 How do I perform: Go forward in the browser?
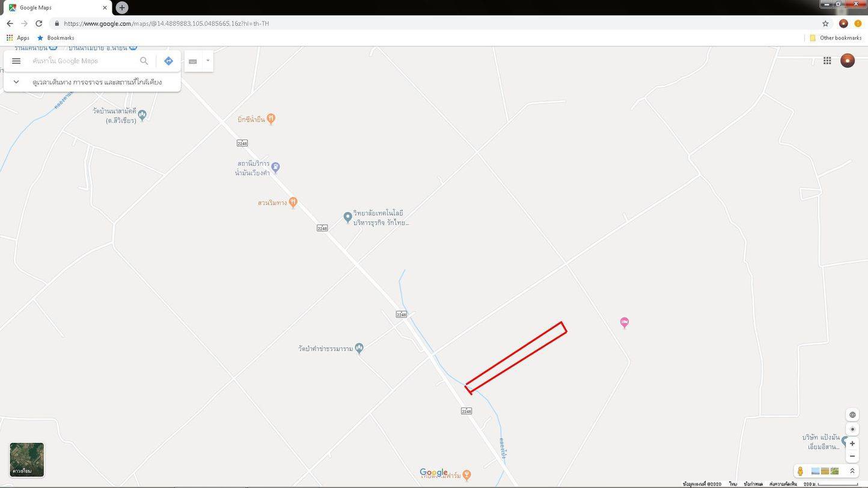tap(24, 23)
